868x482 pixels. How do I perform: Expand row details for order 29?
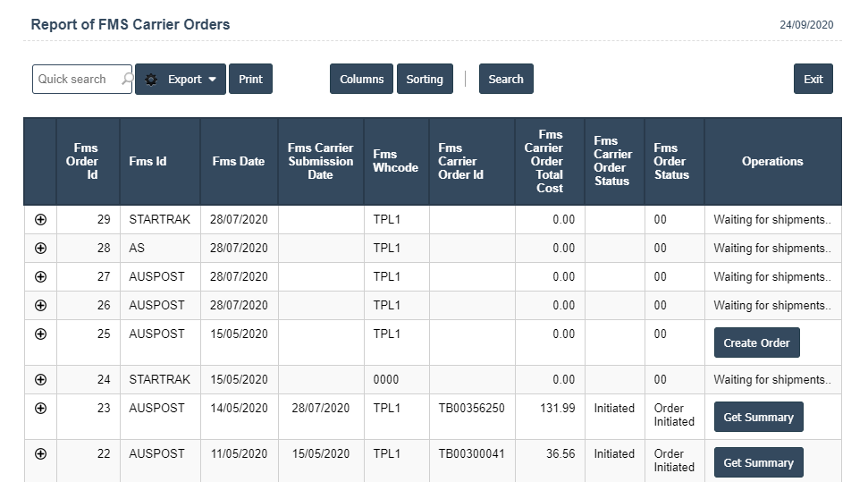(x=40, y=220)
